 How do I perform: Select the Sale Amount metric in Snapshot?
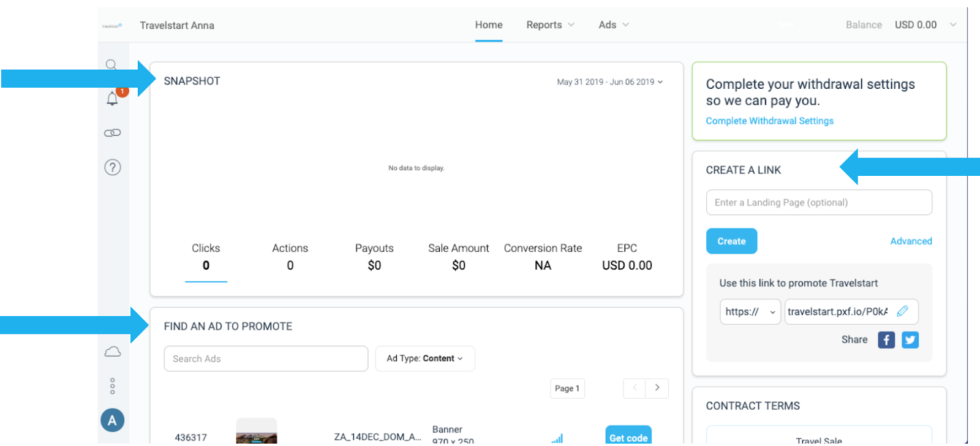[459, 257]
